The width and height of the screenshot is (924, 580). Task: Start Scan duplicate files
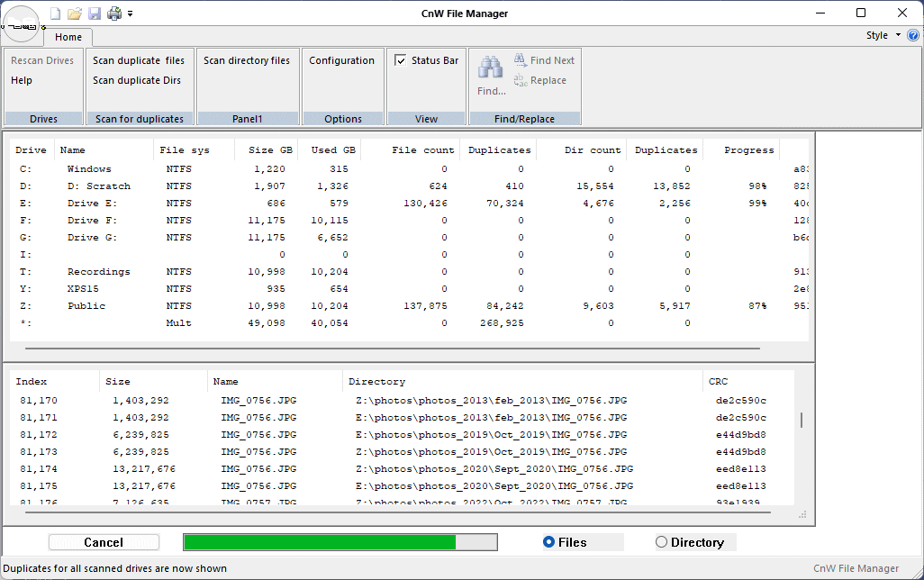coord(139,60)
